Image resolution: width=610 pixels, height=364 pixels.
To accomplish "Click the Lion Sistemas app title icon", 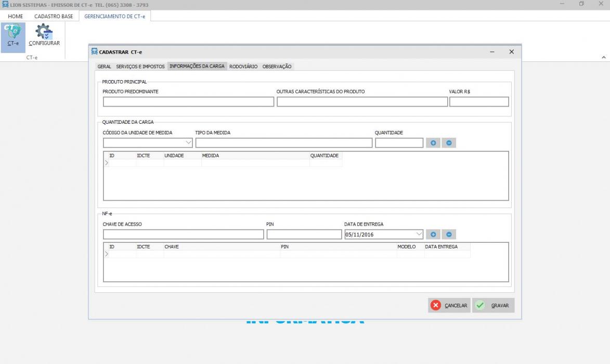I will [5, 4].
